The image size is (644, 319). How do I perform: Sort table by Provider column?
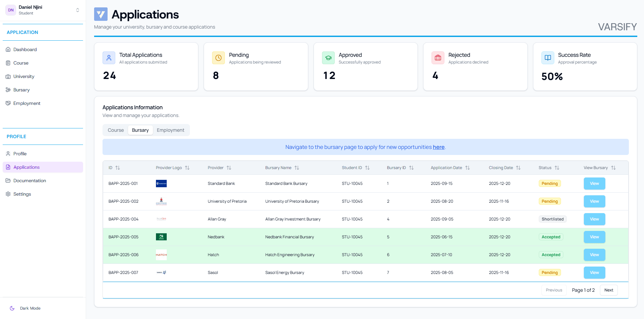[229, 168]
